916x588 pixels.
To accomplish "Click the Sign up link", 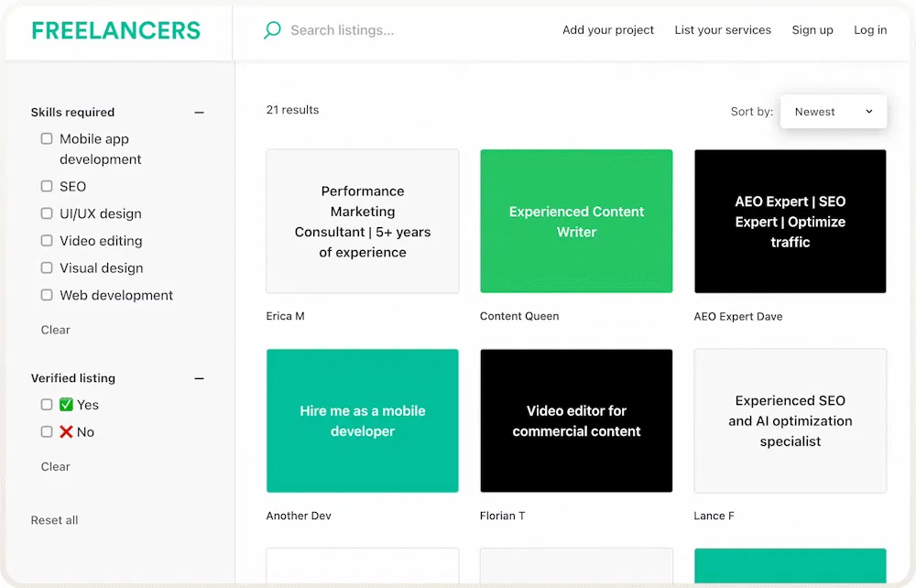I will 812,30.
